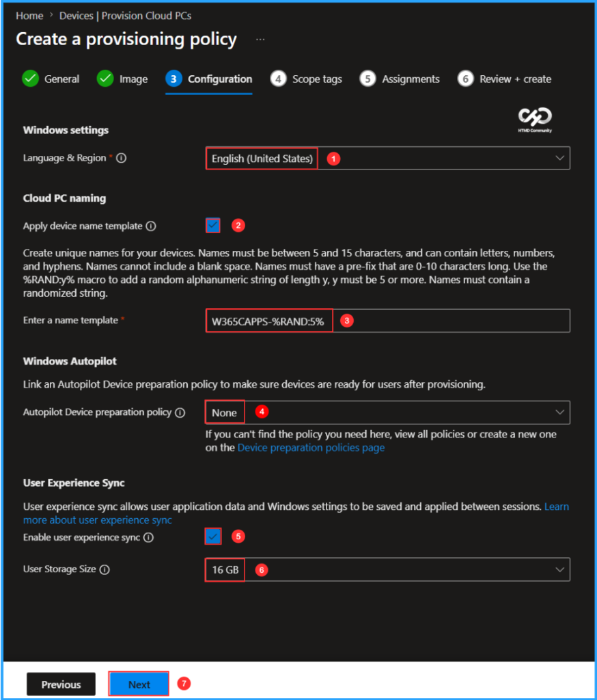Click the Windows settings heading
This screenshot has height=700, width=597.
pyautogui.click(x=66, y=130)
